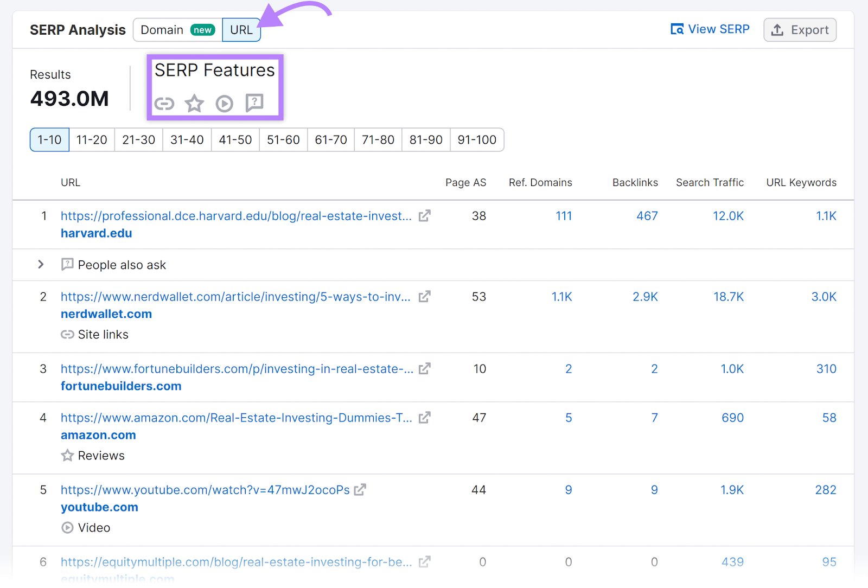Click the harvard.edu domain link
868x588 pixels.
[97, 233]
